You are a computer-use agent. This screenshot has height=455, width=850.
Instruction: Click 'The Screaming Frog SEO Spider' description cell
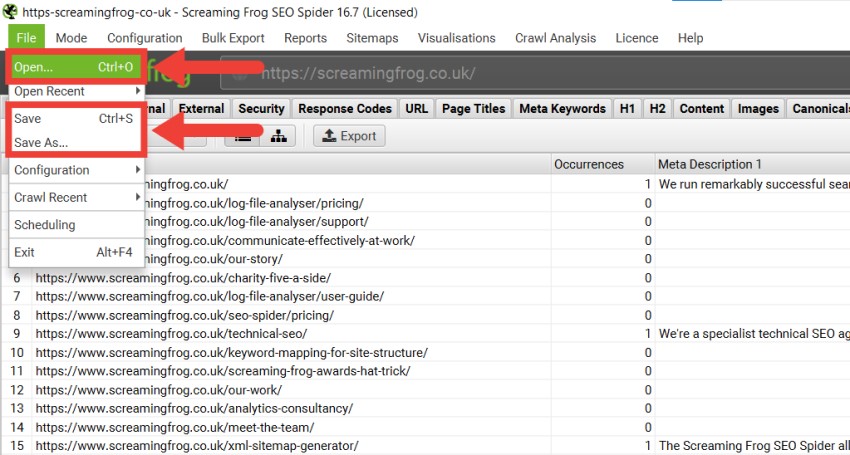click(752, 446)
